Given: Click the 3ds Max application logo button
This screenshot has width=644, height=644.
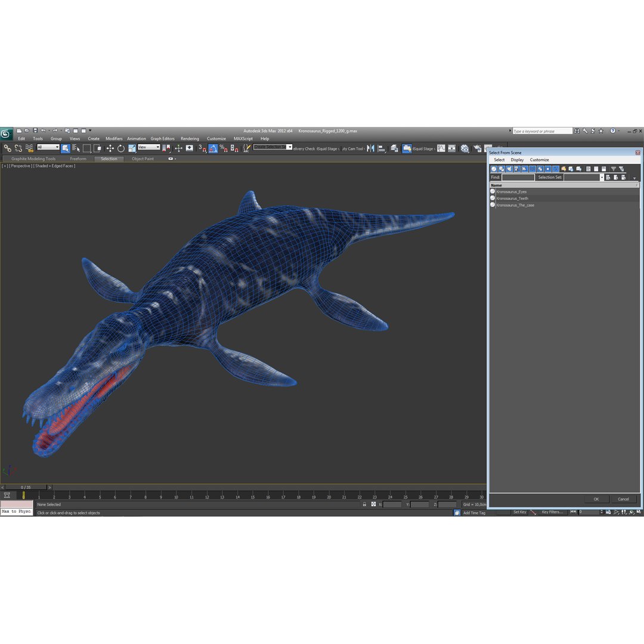Looking at the screenshot, I should (x=6, y=134).
